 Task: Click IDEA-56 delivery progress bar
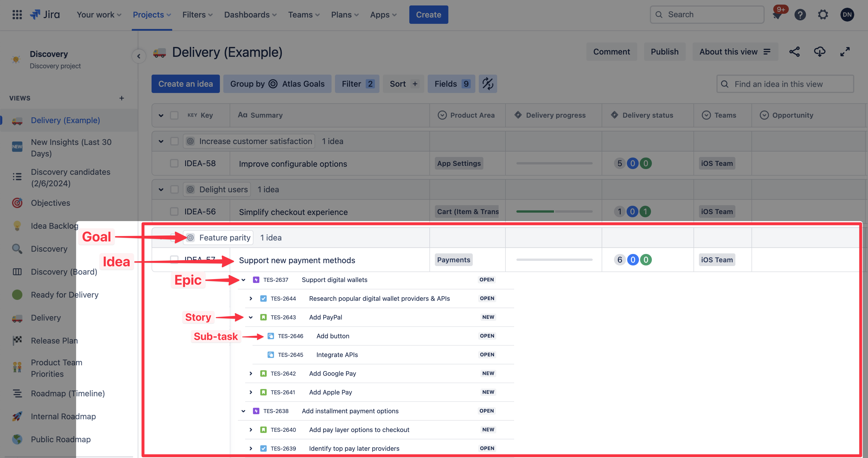coord(554,212)
